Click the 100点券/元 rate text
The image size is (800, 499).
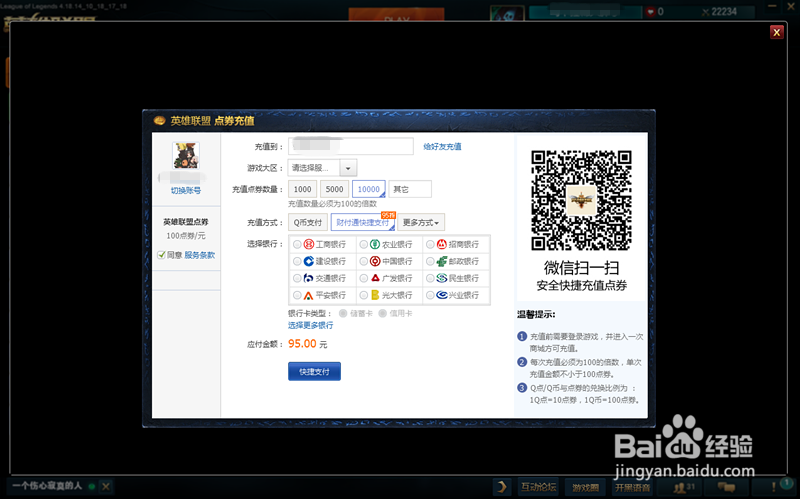186,236
